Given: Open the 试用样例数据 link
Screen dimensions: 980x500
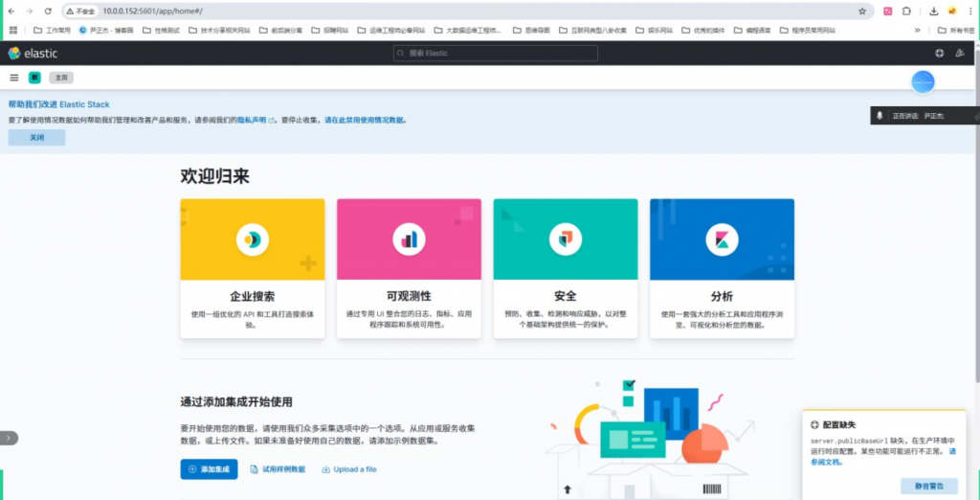Looking at the screenshot, I should tap(278, 469).
